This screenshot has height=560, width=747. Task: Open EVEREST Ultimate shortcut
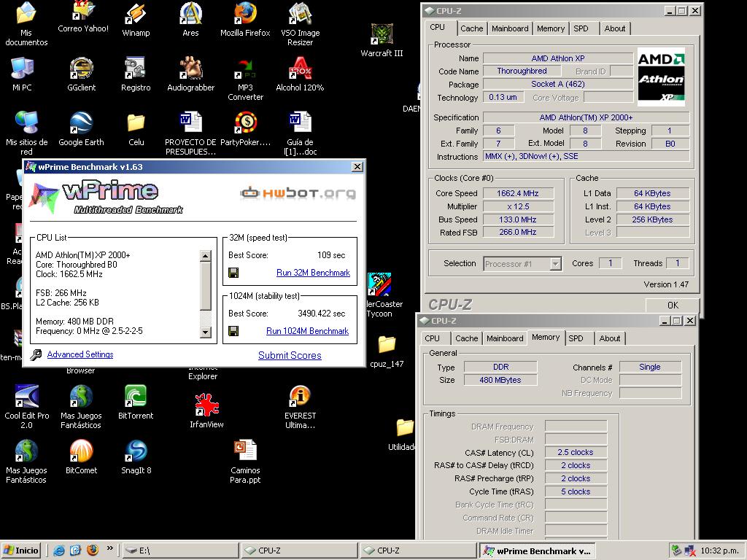click(x=300, y=407)
